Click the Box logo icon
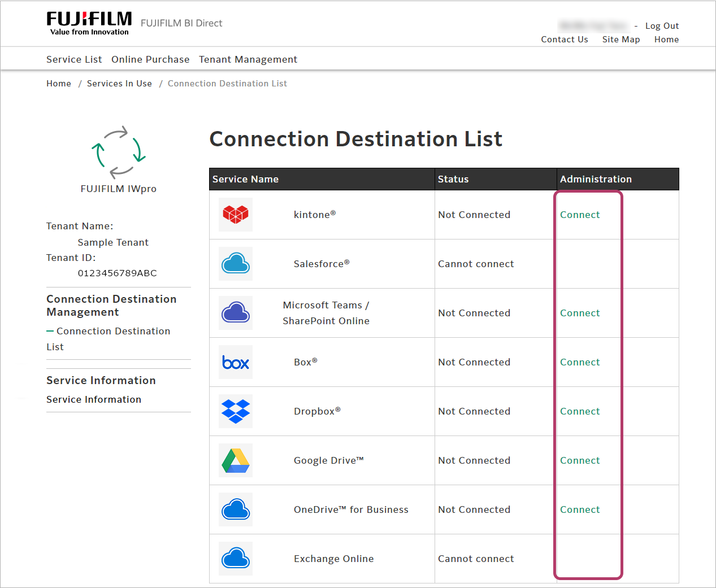Viewport: 716px width, 588px height. pos(236,362)
